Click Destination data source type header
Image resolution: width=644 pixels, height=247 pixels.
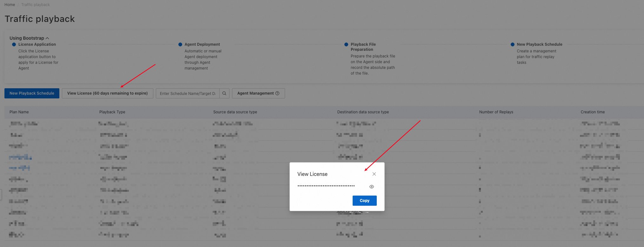pos(363,112)
